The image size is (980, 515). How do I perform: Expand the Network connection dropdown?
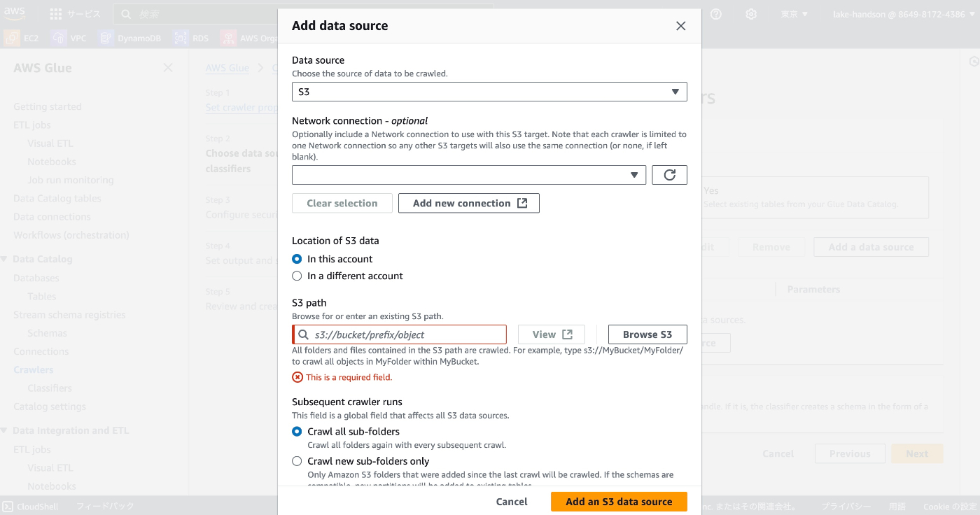tap(468, 175)
